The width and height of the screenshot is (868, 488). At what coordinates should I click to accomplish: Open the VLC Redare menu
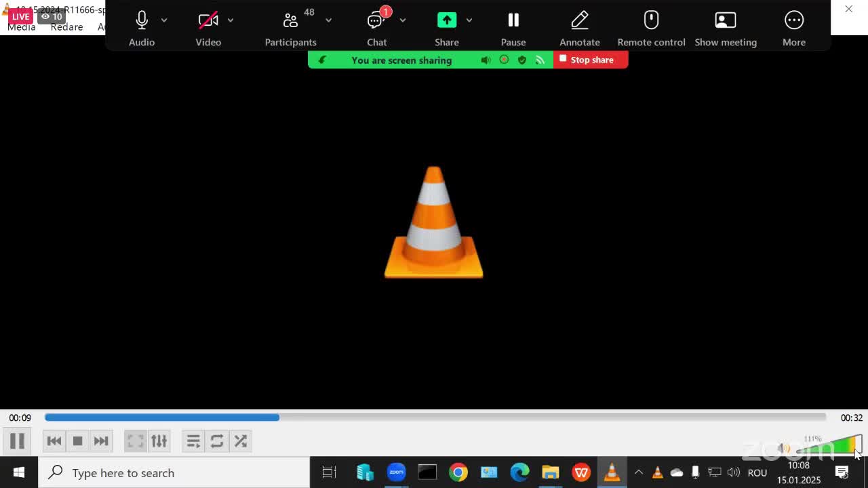[66, 27]
